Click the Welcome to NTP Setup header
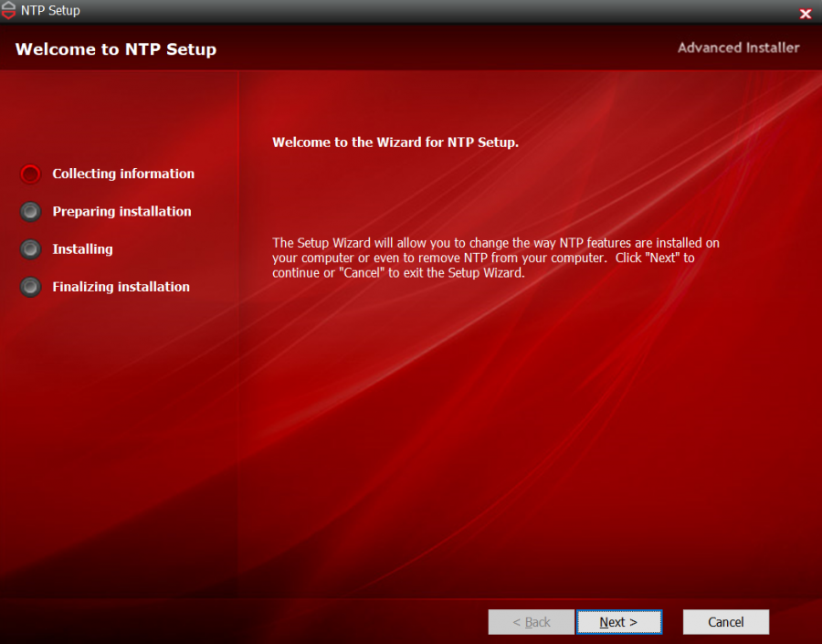Viewport: 822px width, 644px height. pos(115,48)
